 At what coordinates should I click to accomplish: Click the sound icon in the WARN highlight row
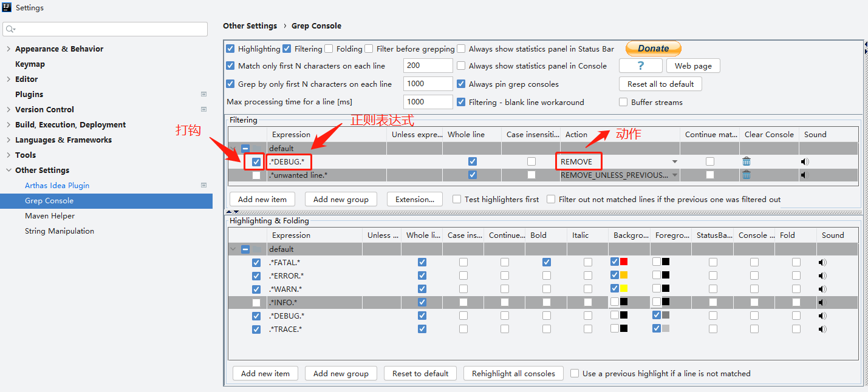click(x=822, y=289)
